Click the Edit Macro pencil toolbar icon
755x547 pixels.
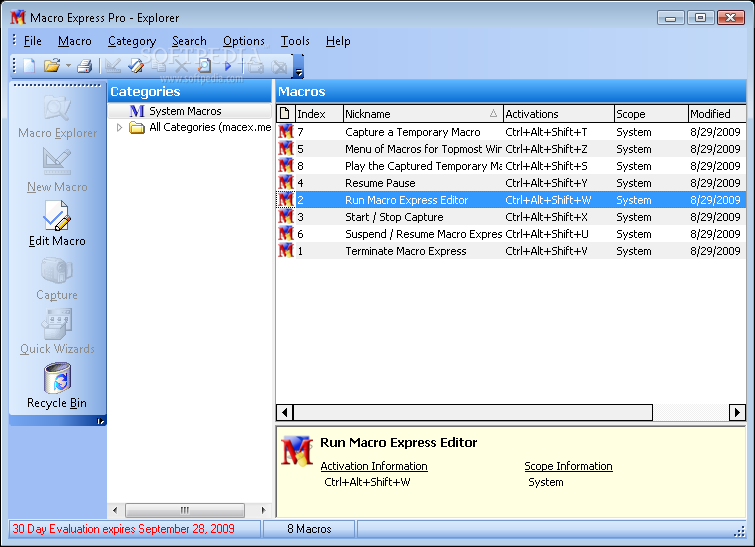click(136, 65)
